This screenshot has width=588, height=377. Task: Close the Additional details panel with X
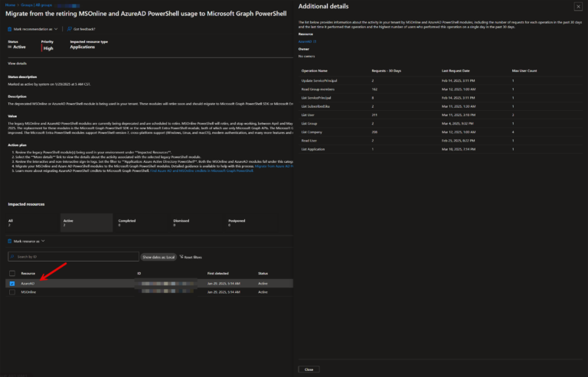coord(578,6)
